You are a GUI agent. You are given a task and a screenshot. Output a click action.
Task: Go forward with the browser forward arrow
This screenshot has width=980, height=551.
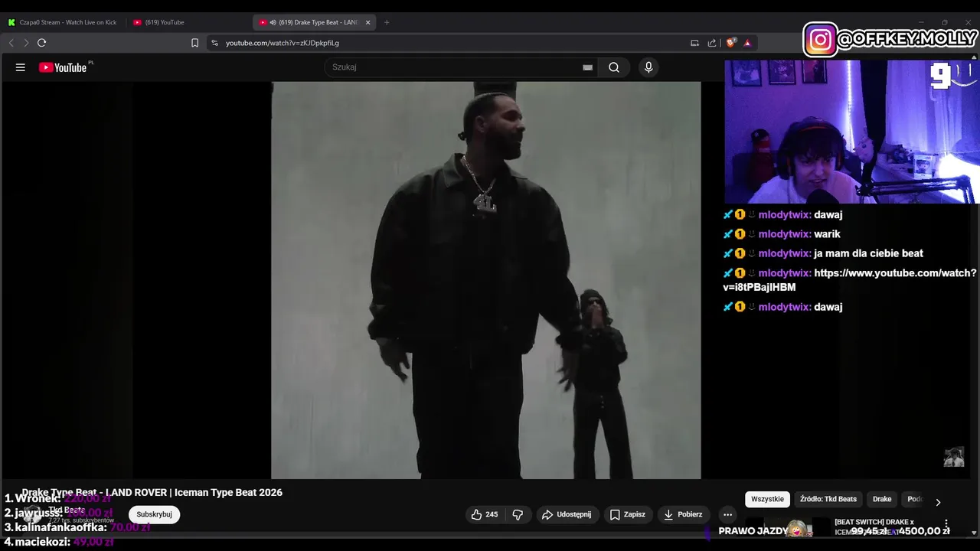[26, 43]
